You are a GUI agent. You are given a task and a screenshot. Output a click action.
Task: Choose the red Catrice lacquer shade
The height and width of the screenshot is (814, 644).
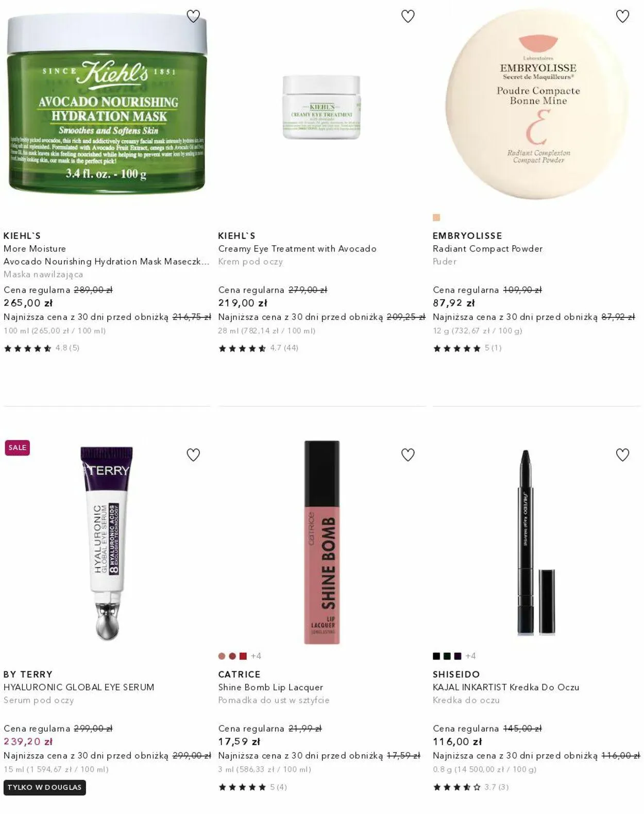coord(243,656)
